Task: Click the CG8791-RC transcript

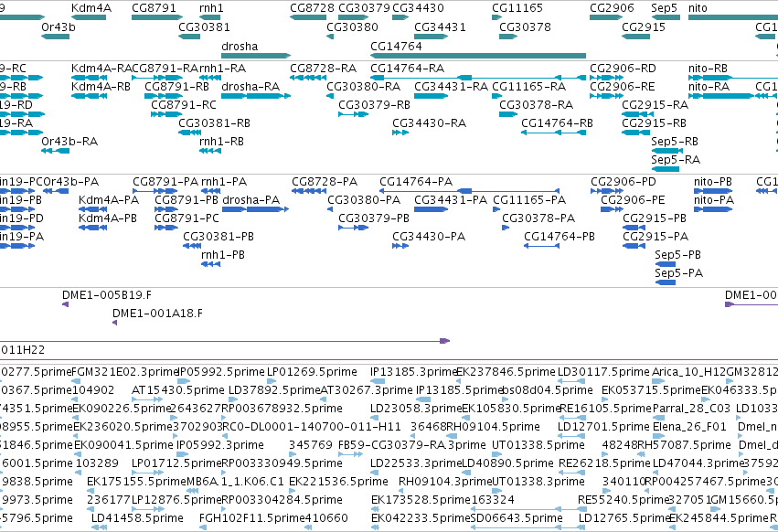Action: click(166, 114)
